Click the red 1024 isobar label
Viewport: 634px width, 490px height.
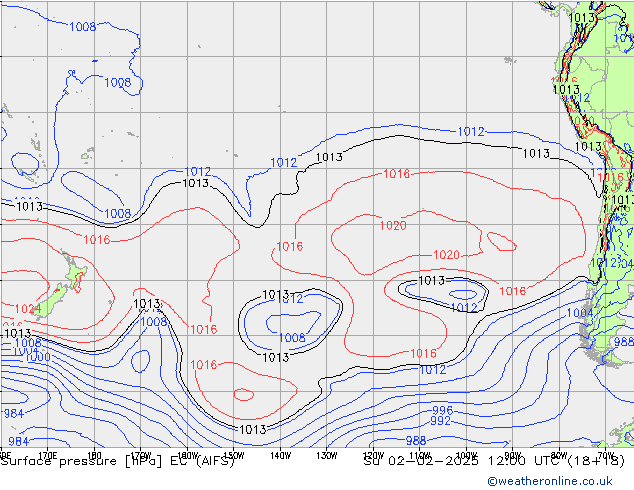pyautogui.click(x=28, y=309)
